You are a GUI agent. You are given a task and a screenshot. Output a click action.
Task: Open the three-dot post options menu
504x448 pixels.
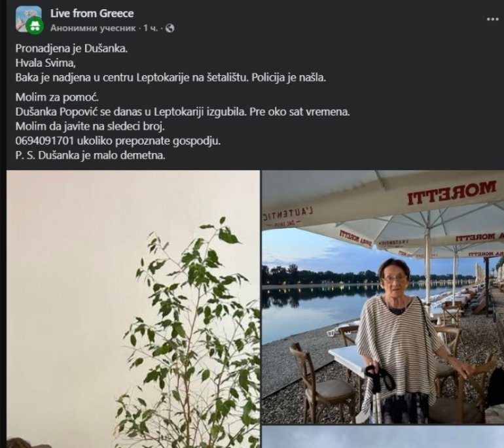click(492, 19)
